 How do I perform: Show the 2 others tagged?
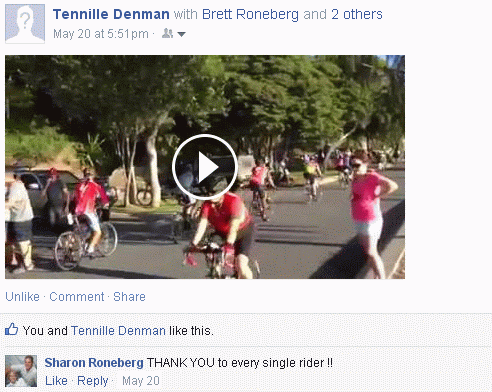point(357,14)
